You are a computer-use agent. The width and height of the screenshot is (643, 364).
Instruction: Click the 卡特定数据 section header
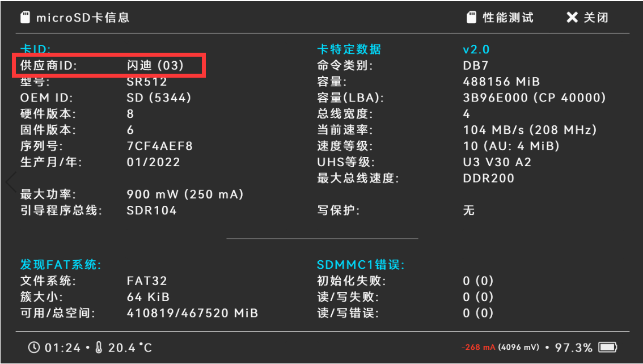coord(349,49)
